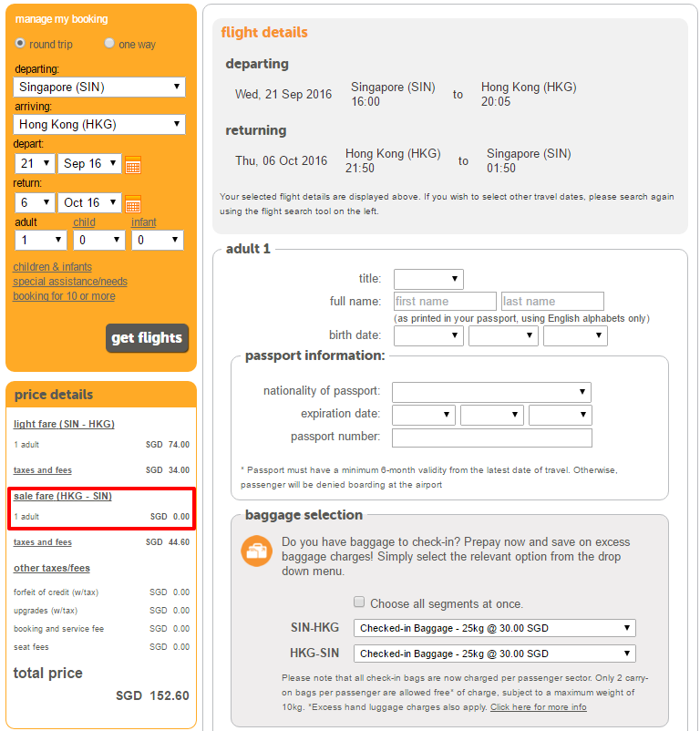Open the return day dropdown showing 6
This screenshot has width=700, height=731.
pyautogui.click(x=35, y=202)
